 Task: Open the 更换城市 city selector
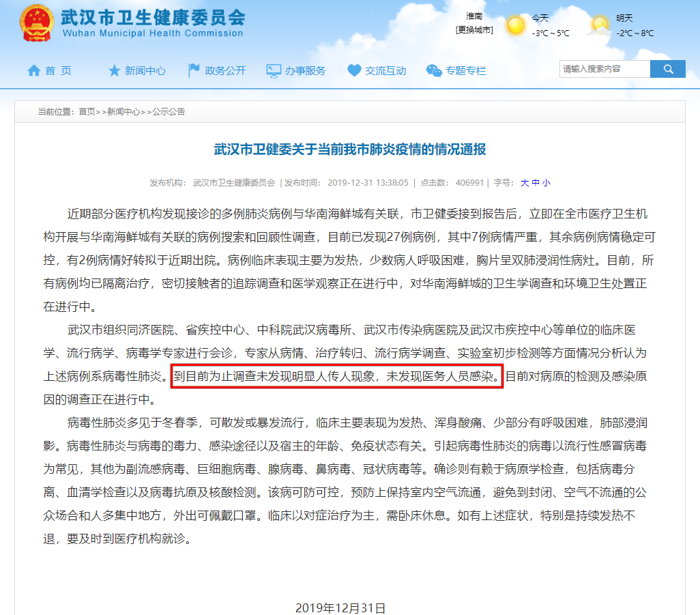tap(473, 30)
